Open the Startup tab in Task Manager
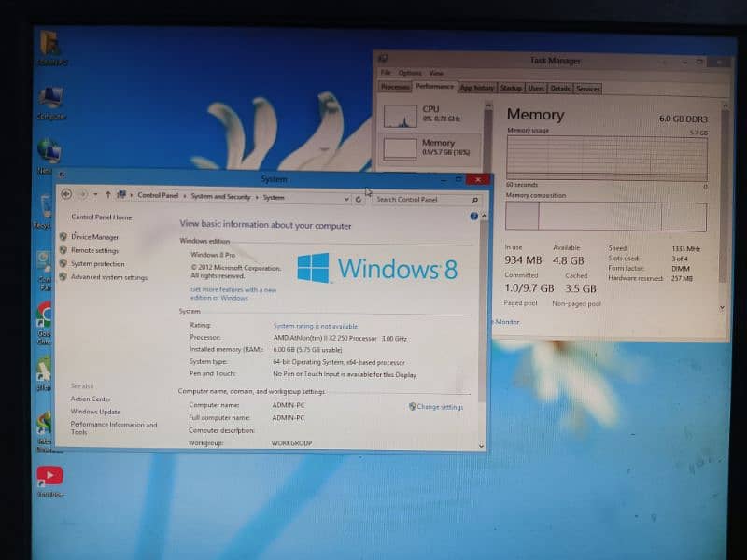Screen dimensions: 747x560 click(x=511, y=89)
